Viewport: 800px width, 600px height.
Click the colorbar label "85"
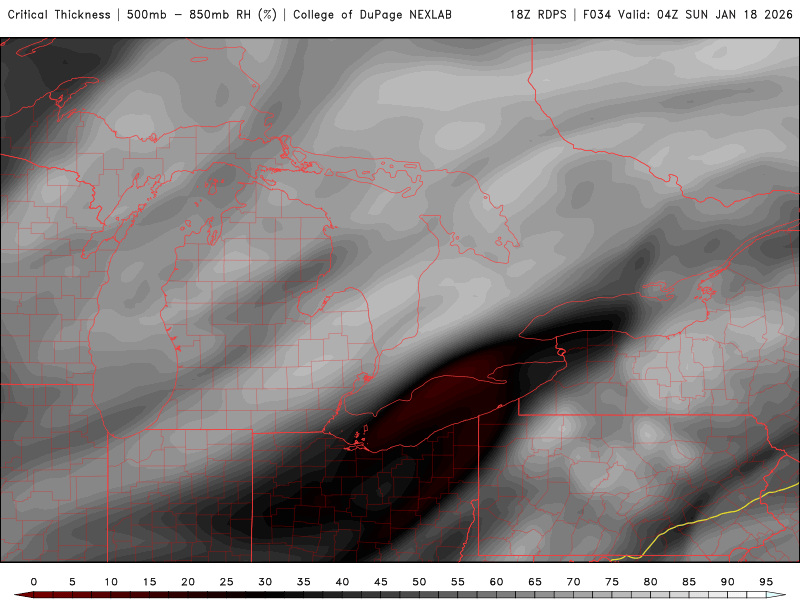point(689,582)
